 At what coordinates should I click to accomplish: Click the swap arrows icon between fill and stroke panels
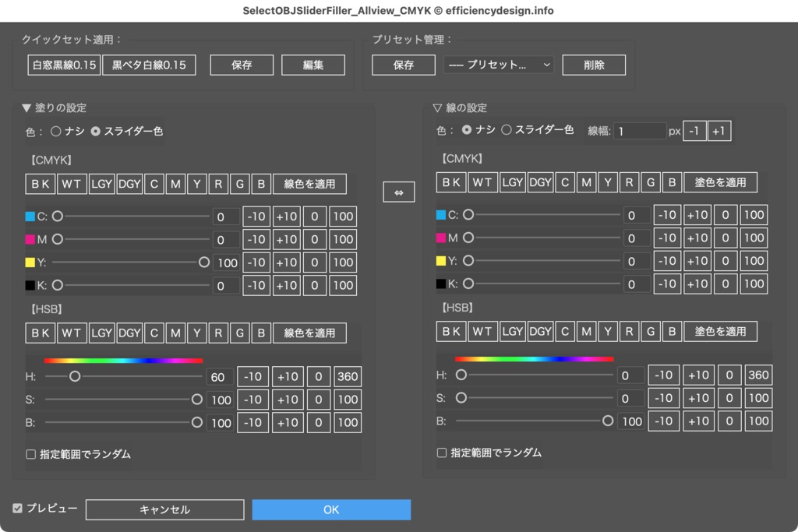399,192
